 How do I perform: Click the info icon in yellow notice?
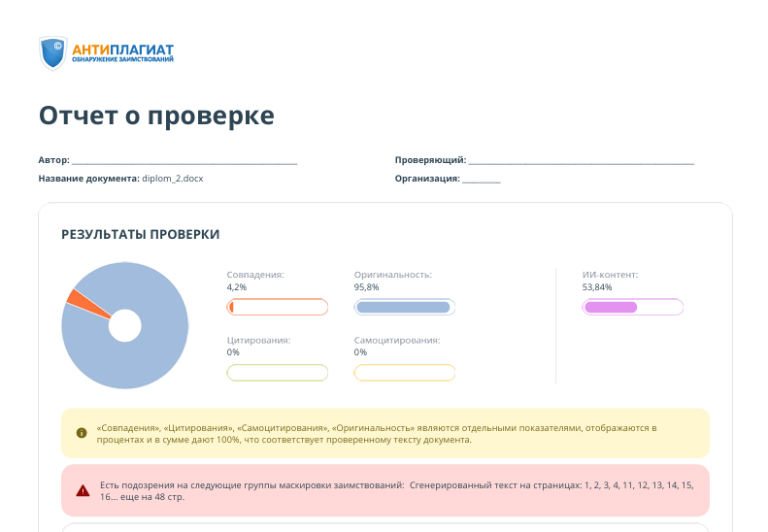82,433
